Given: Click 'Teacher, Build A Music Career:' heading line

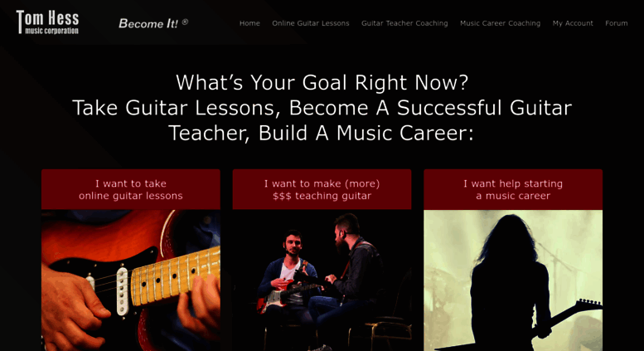Looking at the screenshot, I should click(x=322, y=133).
